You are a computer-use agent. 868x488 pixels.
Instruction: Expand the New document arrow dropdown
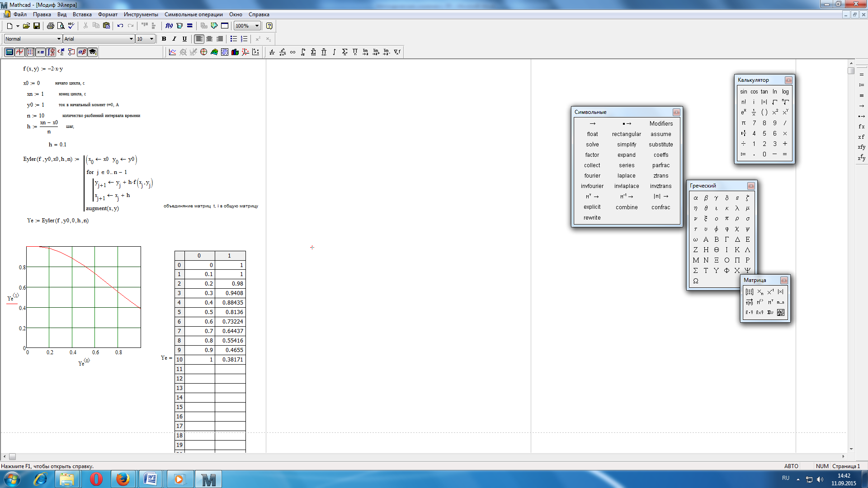18,26
